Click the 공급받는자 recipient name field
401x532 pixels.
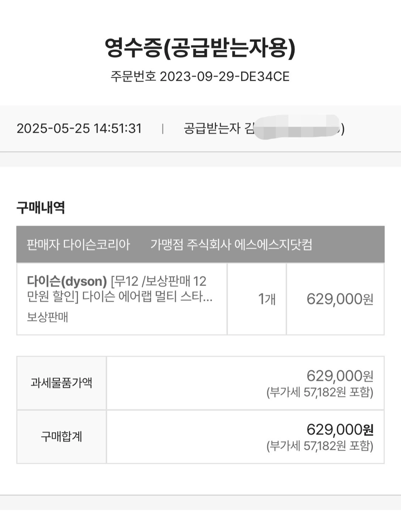tap(264, 128)
